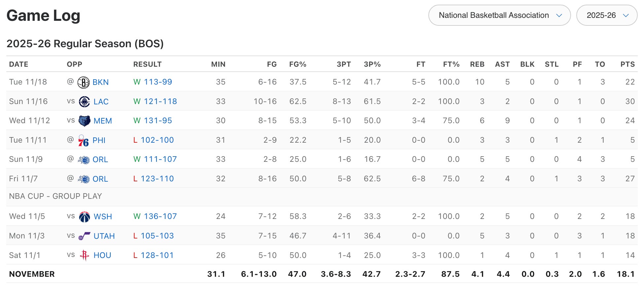Open the W 113-99 game result link
Screen dimensions: 644x286
pyautogui.click(x=158, y=82)
